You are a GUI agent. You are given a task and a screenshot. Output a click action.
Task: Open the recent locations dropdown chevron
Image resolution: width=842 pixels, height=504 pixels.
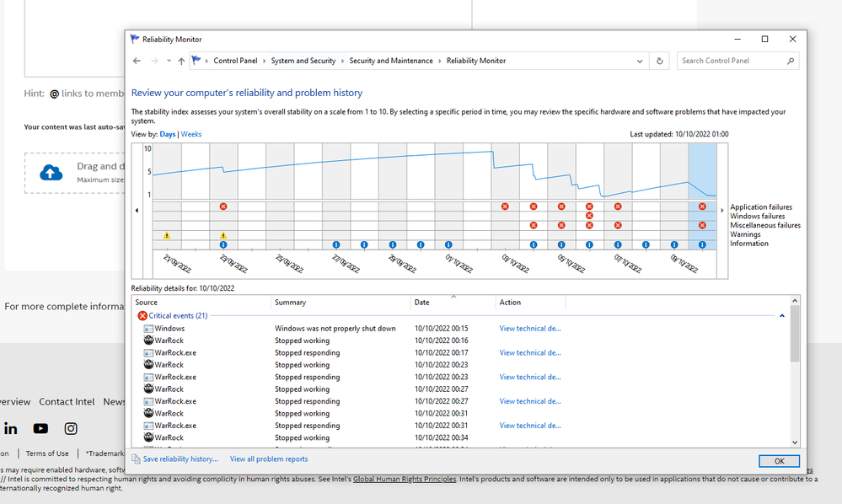point(169,62)
